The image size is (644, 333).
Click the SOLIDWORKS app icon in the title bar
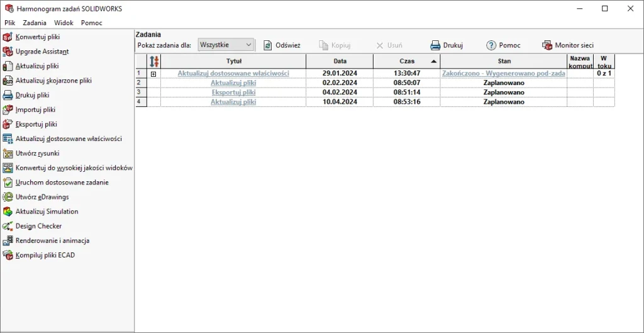click(9, 9)
